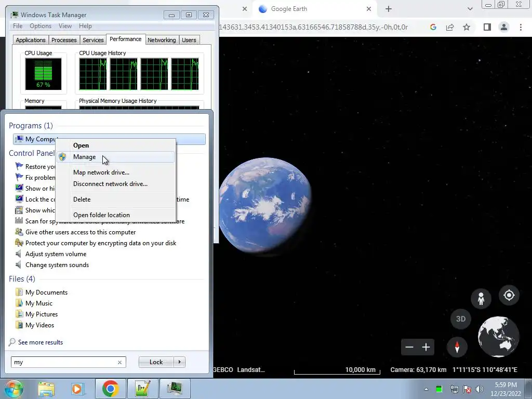The image size is (532, 399).
Task: Click My Computer program result
Action: [109, 139]
